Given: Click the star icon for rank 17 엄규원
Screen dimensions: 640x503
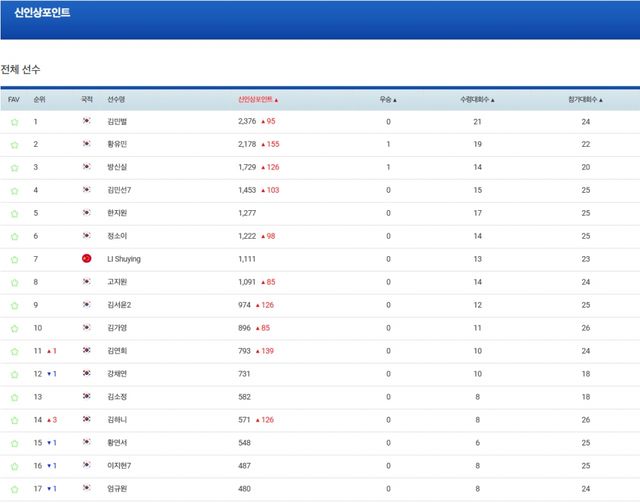Looking at the screenshot, I should [14, 489].
